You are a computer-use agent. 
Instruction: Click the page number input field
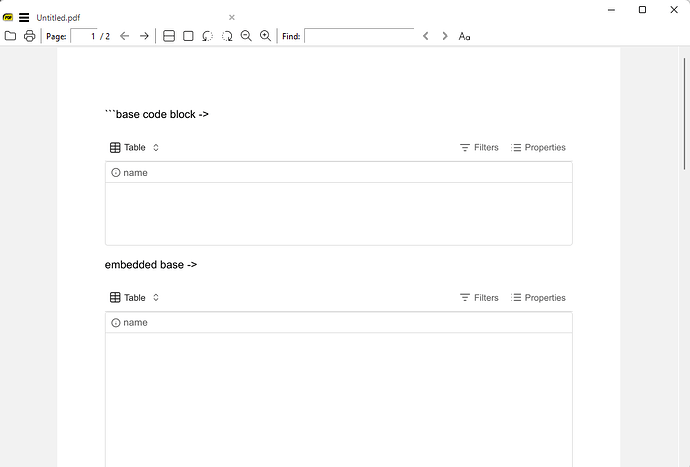tap(84, 36)
